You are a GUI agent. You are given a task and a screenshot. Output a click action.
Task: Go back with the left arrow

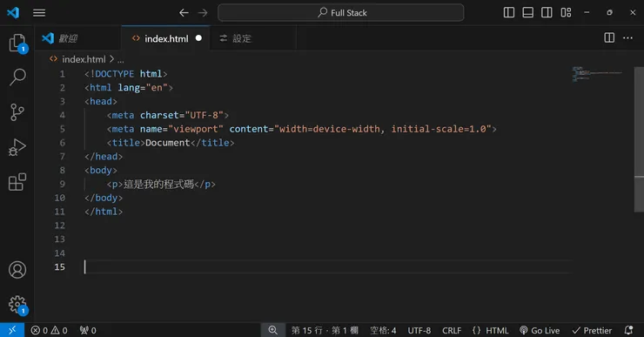pyautogui.click(x=184, y=13)
